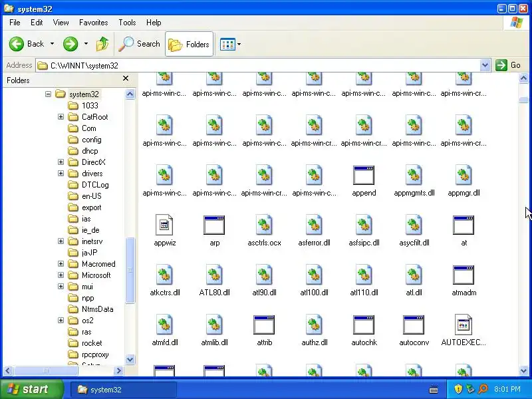Close the Folders pane

[x=126, y=78]
